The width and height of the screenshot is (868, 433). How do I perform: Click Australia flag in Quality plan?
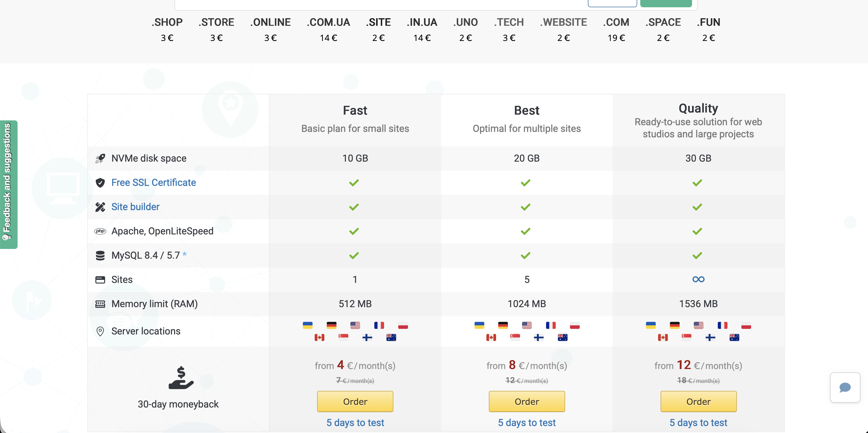tap(734, 337)
